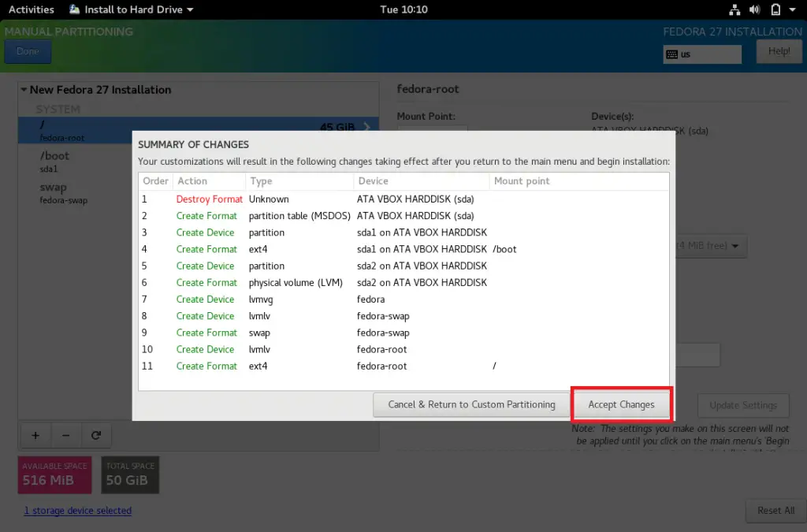Click the clock showing Tue 10:10
Viewport: 807px width, 532px height.
[403, 9]
